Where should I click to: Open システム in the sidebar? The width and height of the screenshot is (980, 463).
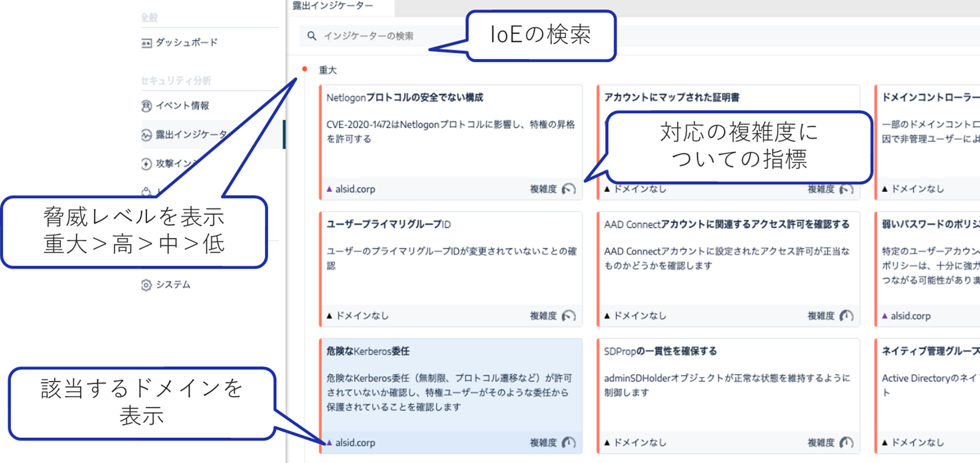click(x=173, y=284)
